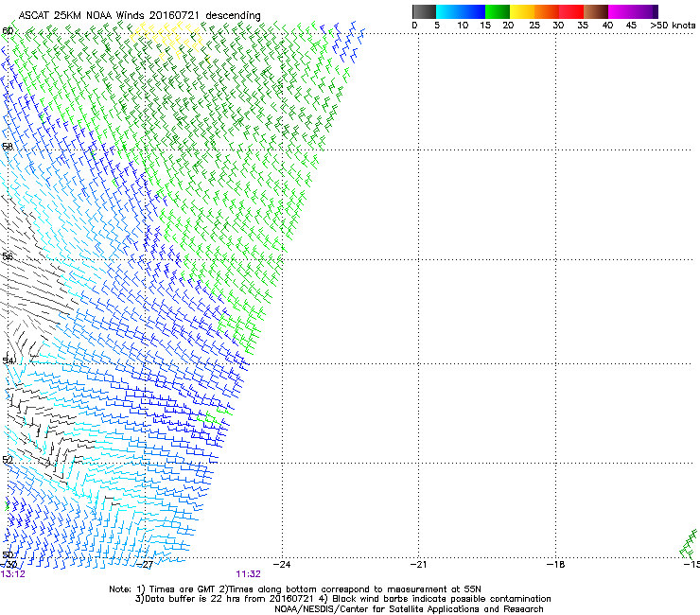Click the cyan-to-blue 5-15 knots legend segment
This screenshot has width=700, height=615.
(x=461, y=11)
